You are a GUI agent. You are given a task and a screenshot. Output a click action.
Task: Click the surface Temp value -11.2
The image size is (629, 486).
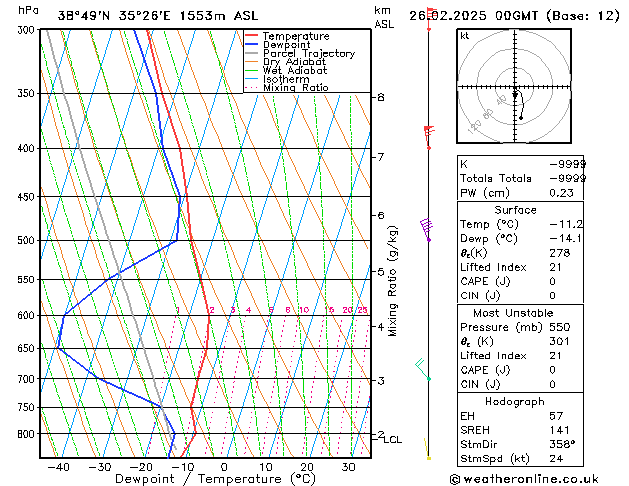(566, 225)
